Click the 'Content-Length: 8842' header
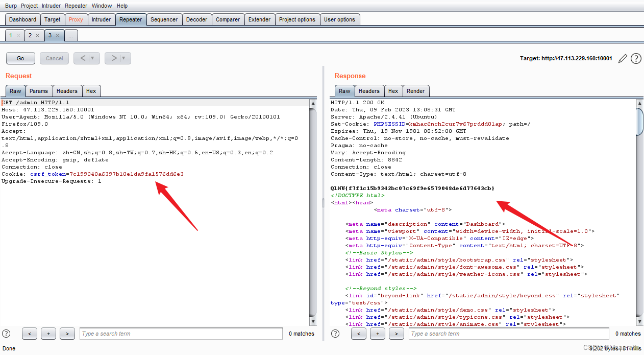 (366, 160)
